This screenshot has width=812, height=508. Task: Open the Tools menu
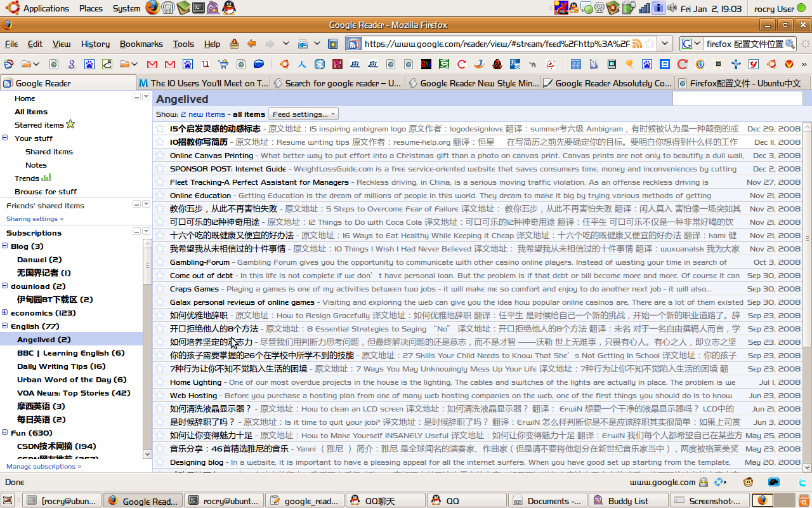click(x=183, y=44)
